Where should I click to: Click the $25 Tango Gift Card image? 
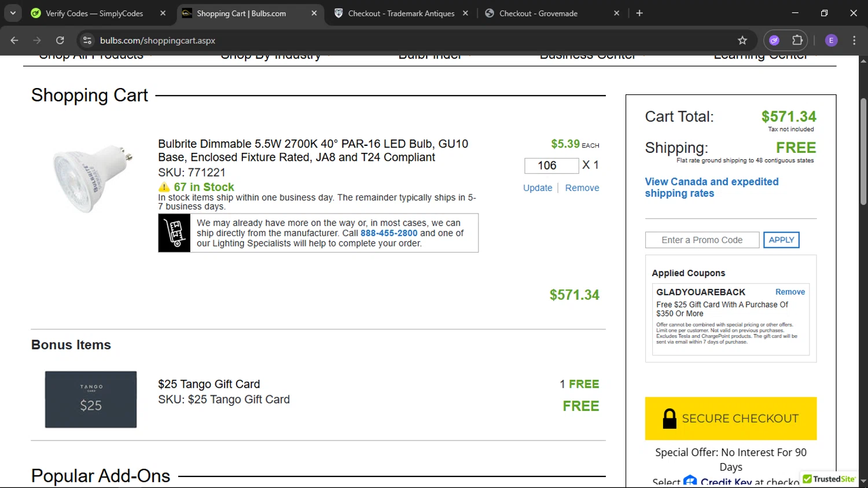pyautogui.click(x=91, y=399)
